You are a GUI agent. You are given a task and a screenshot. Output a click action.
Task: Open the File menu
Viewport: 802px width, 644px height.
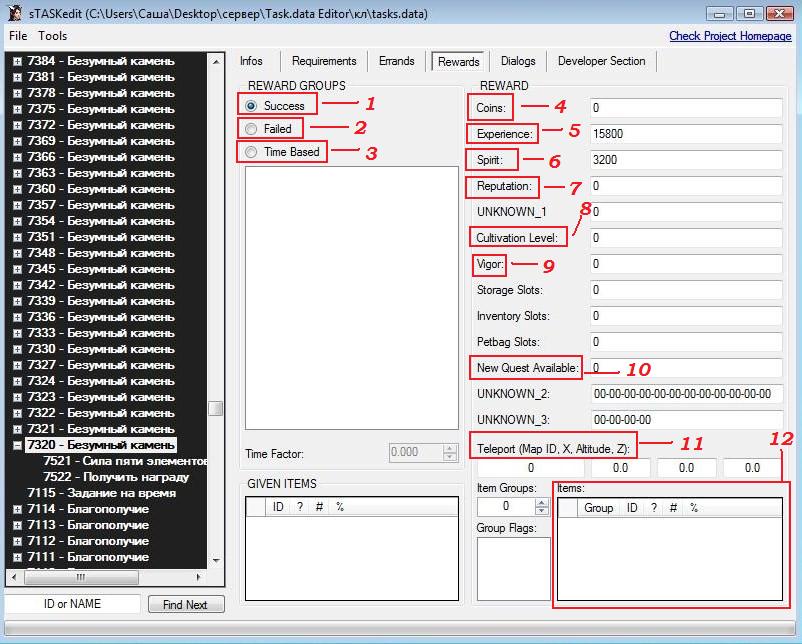pyautogui.click(x=18, y=36)
